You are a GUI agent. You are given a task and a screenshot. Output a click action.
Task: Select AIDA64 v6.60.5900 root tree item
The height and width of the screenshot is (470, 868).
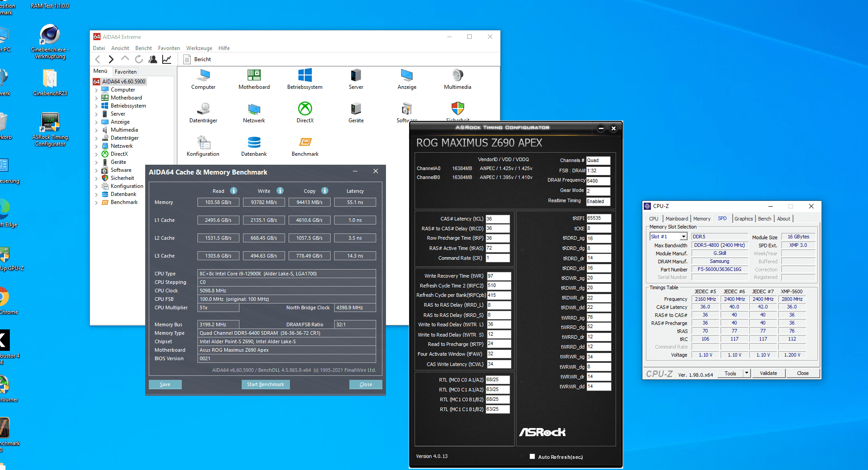(x=119, y=82)
